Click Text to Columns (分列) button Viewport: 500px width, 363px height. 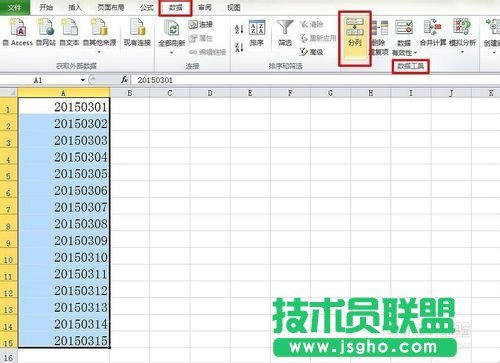[355, 38]
